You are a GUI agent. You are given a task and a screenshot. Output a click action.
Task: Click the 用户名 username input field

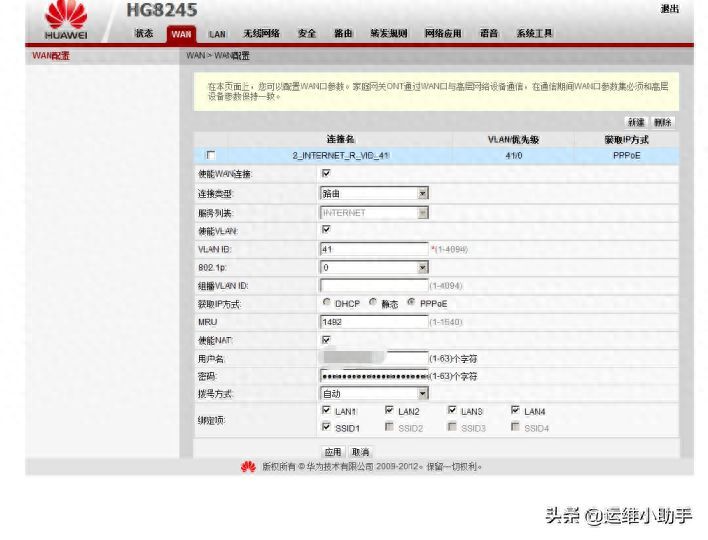click(x=374, y=358)
